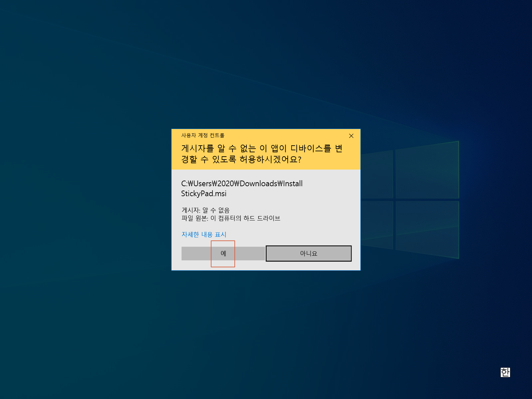Click the 파일 원본 hard drive text

tap(231, 218)
